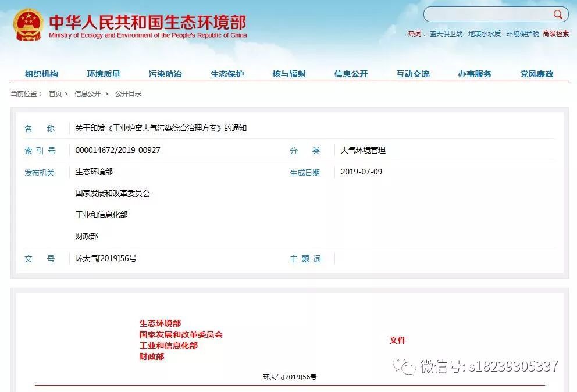Open the 核与辐射 menu
The height and width of the screenshot is (392, 577).
click(x=289, y=74)
